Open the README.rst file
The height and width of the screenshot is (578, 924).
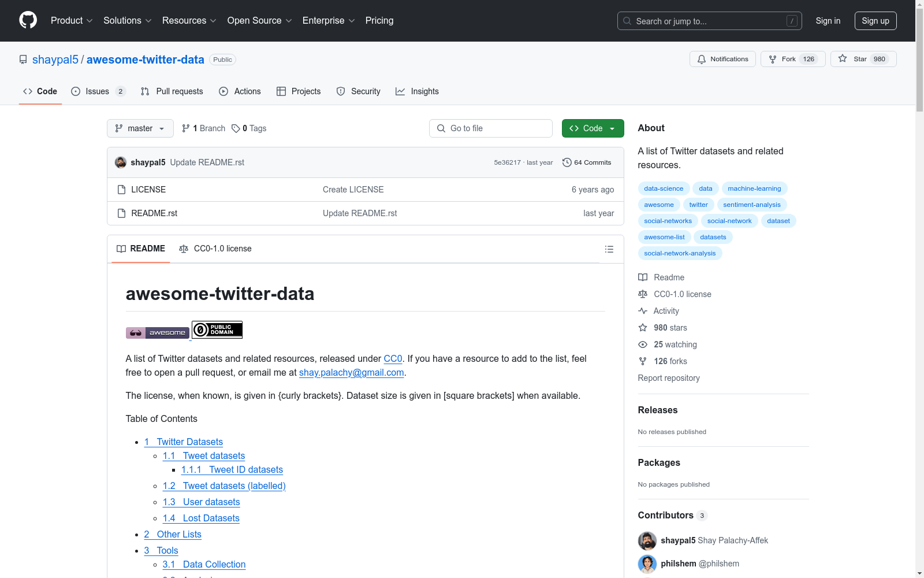pos(154,213)
